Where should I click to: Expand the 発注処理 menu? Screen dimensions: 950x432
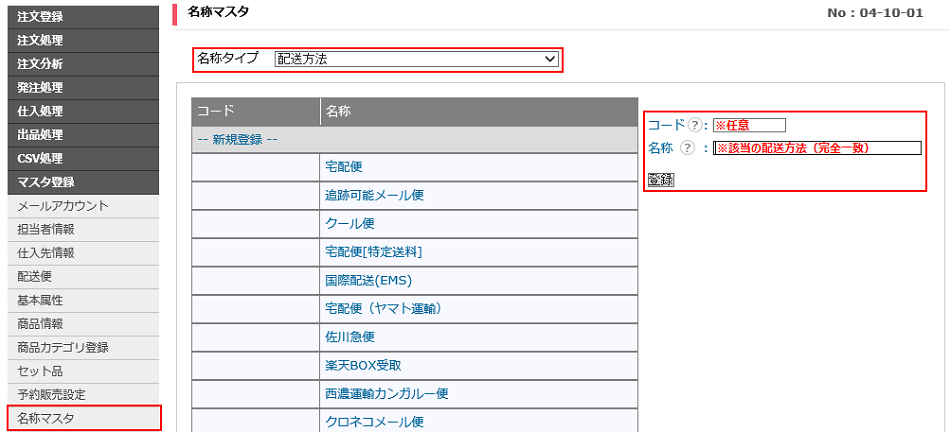point(83,88)
